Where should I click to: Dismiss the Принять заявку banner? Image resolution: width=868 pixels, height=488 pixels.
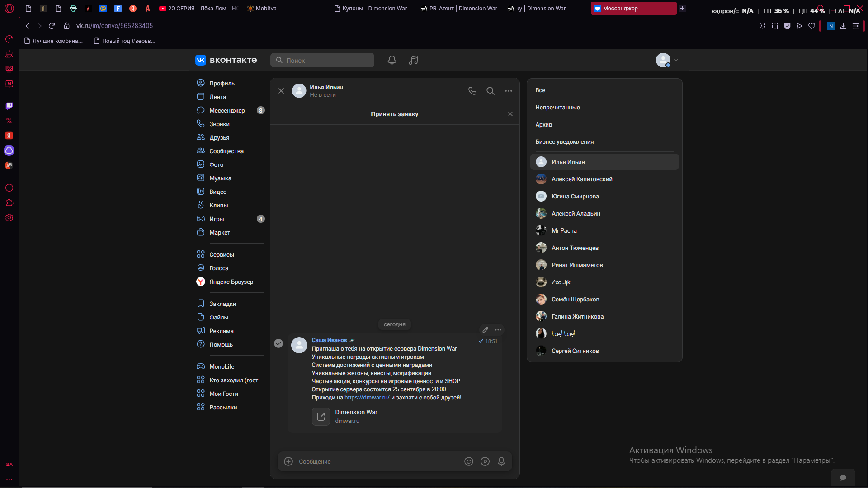(510, 114)
